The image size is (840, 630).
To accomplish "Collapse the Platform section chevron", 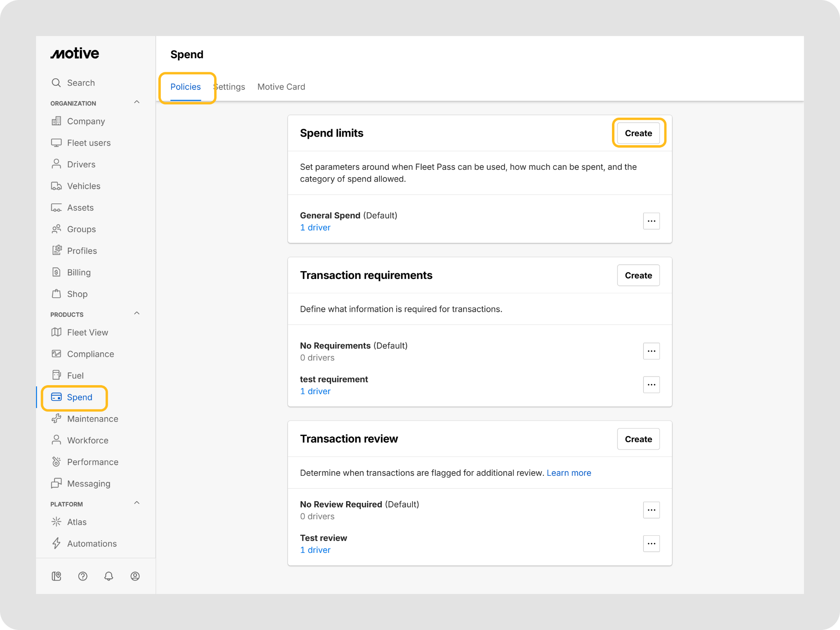I will pos(137,503).
